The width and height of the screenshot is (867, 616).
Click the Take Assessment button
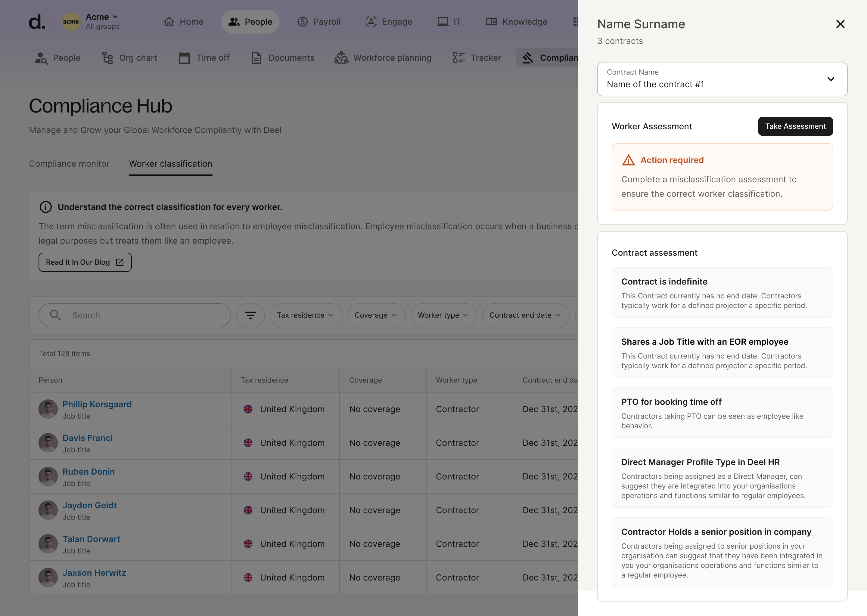point(795,126)
